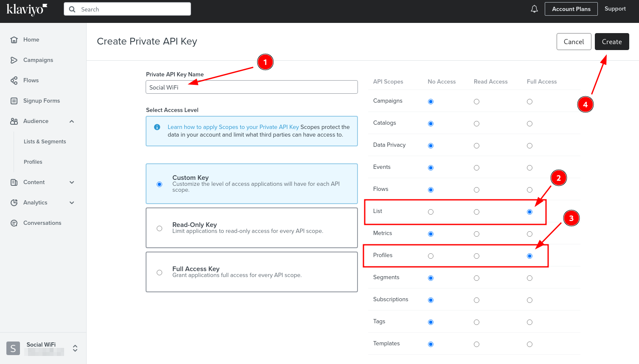Open the Support link
This screenshot has height=364, width=639.
[615, 8]
